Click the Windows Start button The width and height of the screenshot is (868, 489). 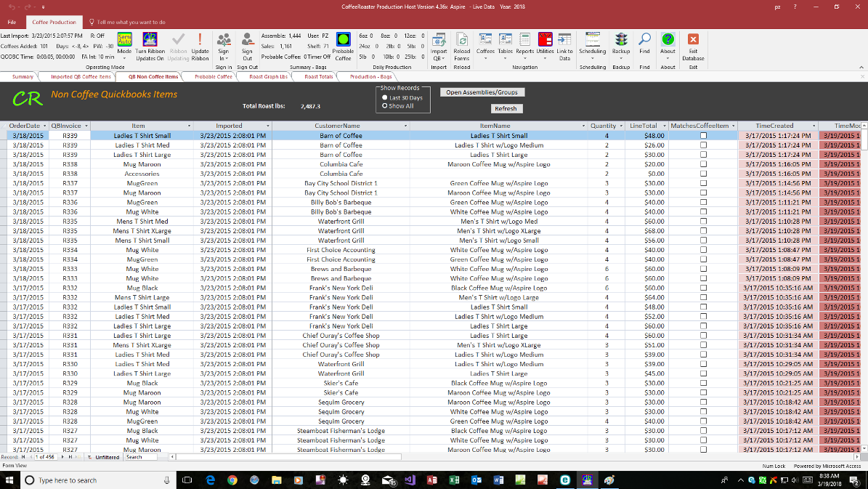(9, 480)
